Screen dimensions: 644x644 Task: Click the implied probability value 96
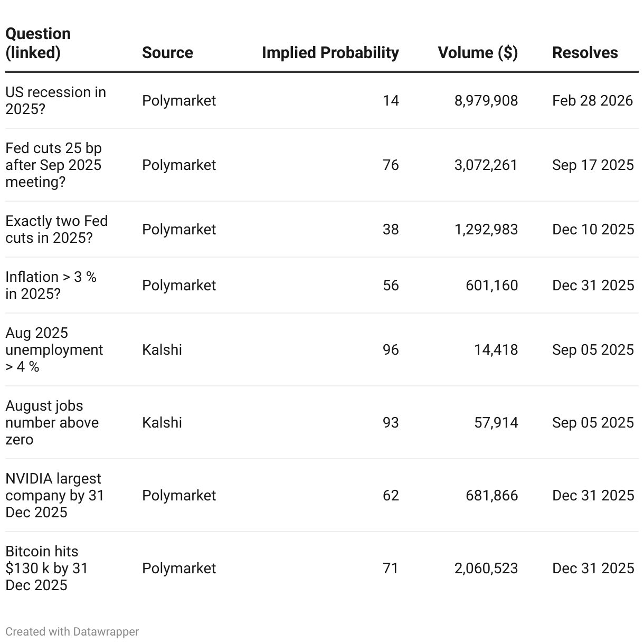pos(391,349)
